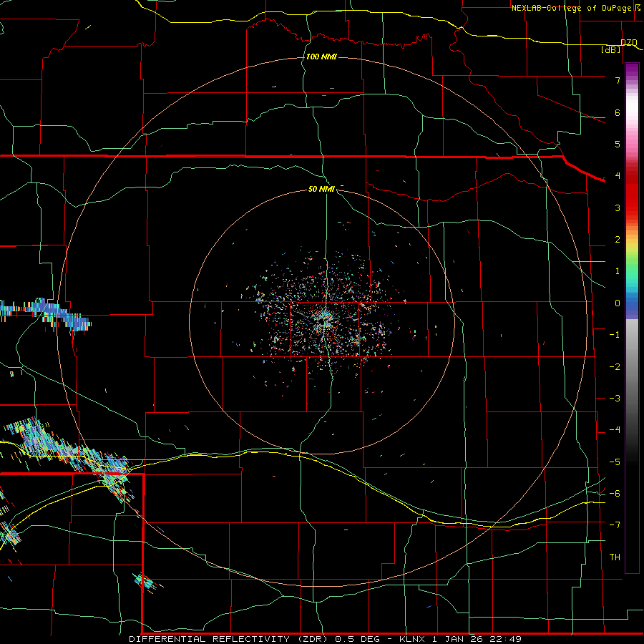Click the '-6' value on color scale
The height and width of the screenshot is (644, 644).
coord(615,494)
